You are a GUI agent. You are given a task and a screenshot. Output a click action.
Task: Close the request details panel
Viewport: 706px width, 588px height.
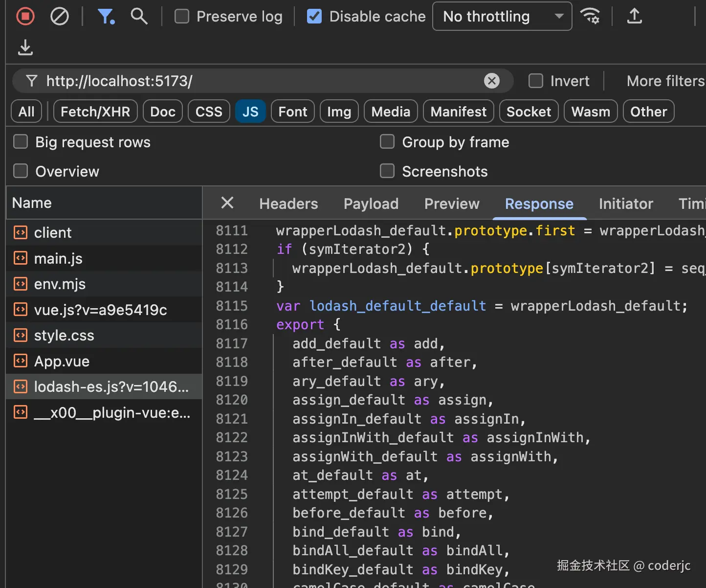227,203
